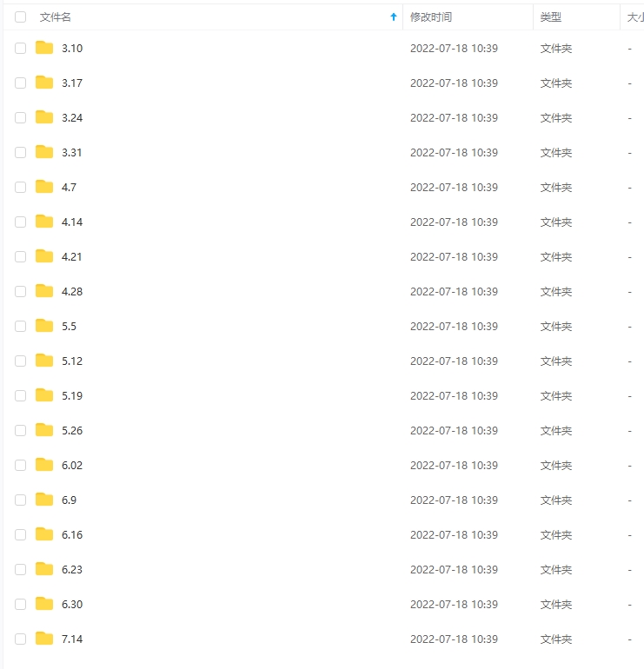
Task: Check the box for folder 3.17
Action: (21, 83)
